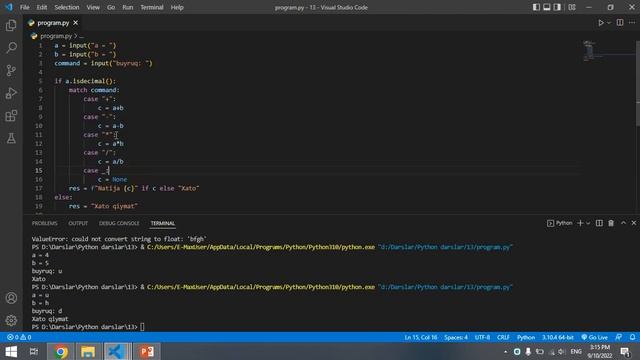Select language mode Python in status bar
This screenshot has height=360, width=640.
[526, 337]
